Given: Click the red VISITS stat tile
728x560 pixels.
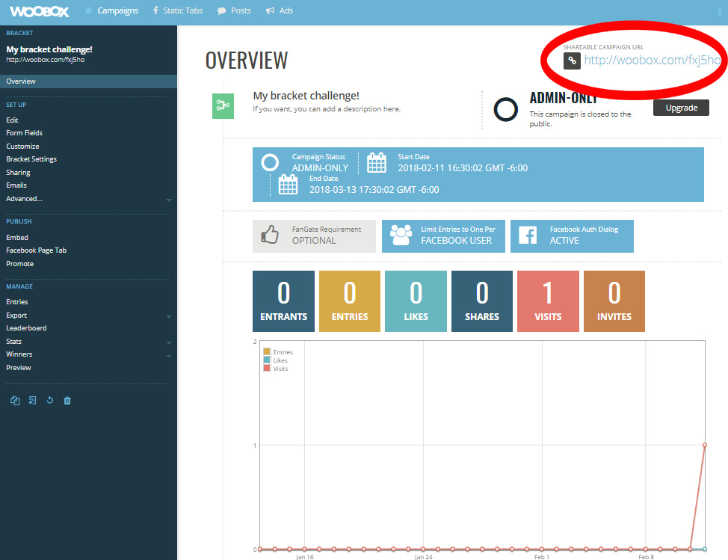Looking at the screenshot, I should pyautogui.click(x=548, y=301).
